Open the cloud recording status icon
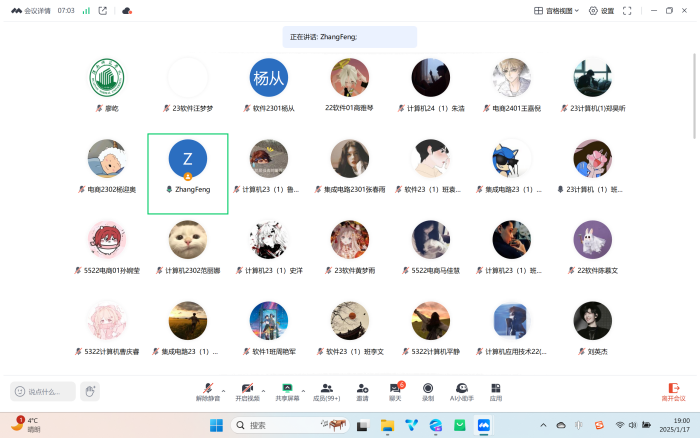This screenshot has width=700, height=438. 127,11
